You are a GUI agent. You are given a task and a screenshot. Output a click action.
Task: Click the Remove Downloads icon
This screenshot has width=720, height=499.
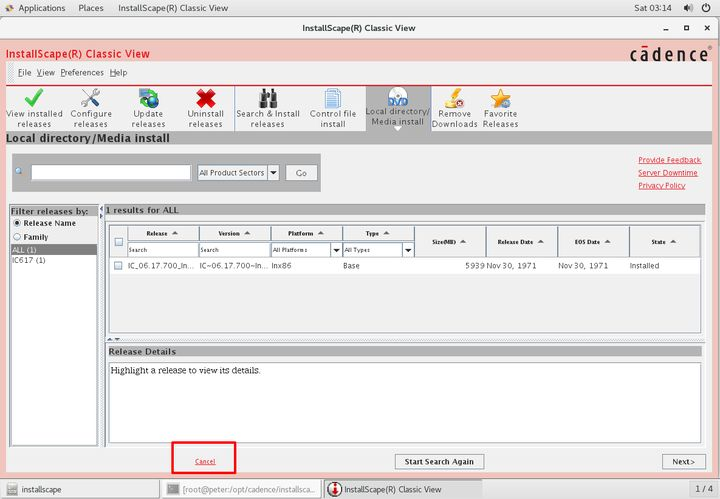[454, 98]
